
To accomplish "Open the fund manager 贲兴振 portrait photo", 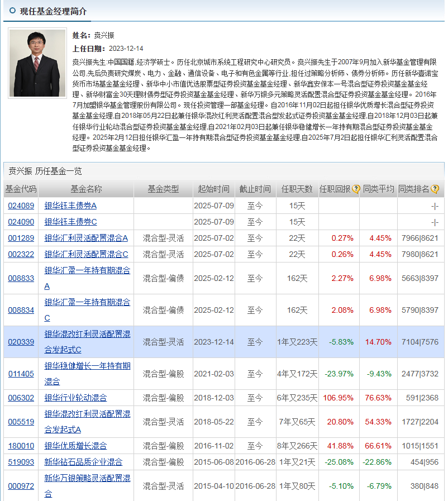I will pyautogui.click(x=37, y=63).
